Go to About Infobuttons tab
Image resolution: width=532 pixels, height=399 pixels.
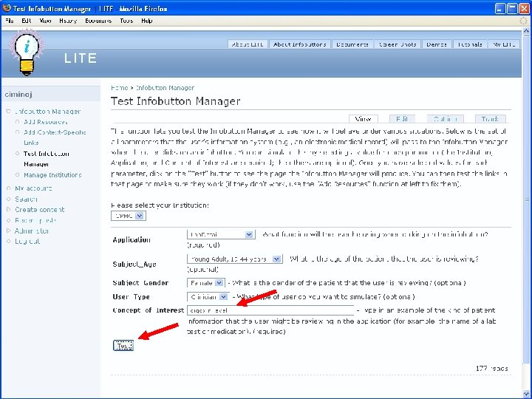299,44
